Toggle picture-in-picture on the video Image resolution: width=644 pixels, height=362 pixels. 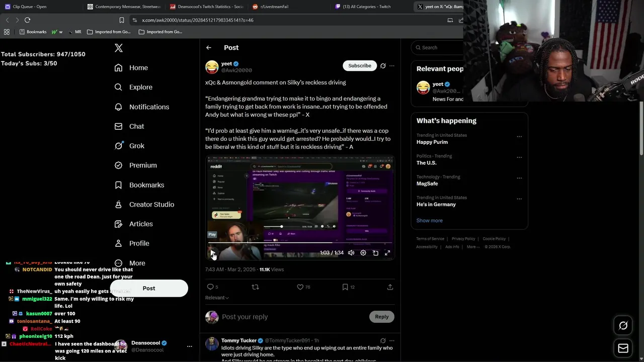click(375, 253)
